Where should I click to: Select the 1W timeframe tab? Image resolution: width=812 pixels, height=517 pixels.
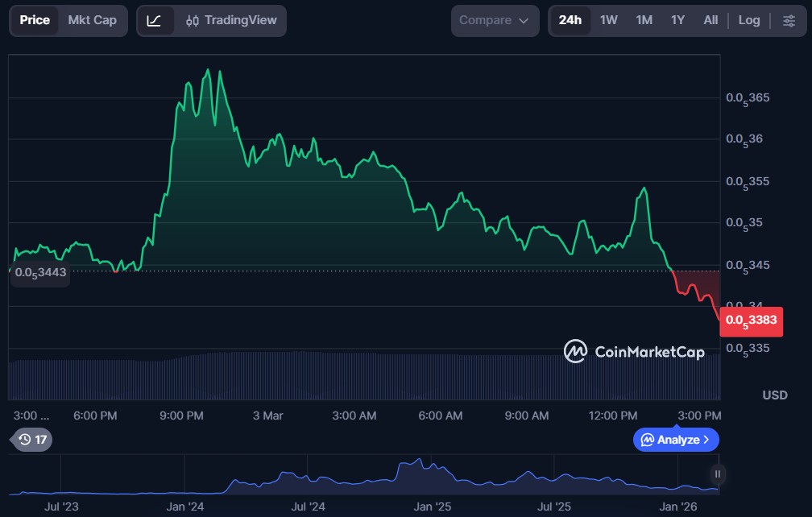[608, 20]
